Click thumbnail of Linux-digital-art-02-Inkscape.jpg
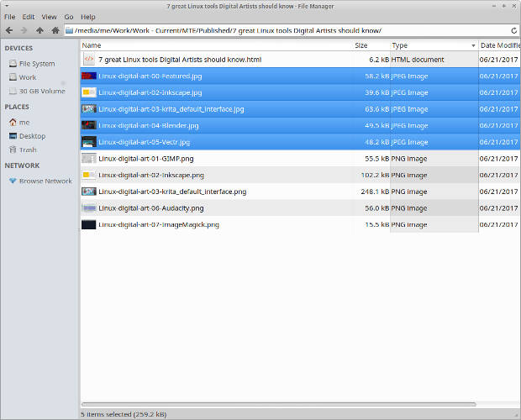521x420 pixels. tap(89, 92)
